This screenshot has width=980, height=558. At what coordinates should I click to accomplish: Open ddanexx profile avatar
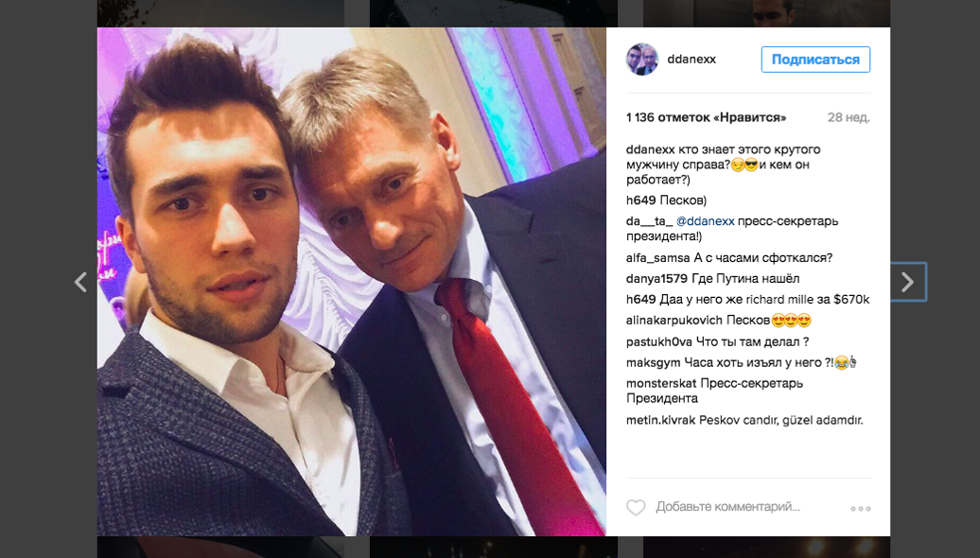(642, 60)
